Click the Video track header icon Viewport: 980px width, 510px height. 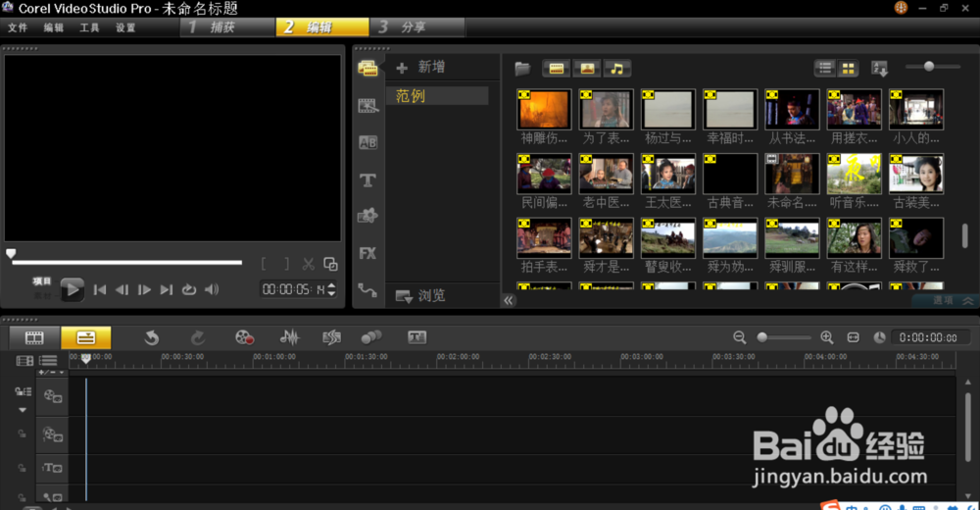(53, 396)
